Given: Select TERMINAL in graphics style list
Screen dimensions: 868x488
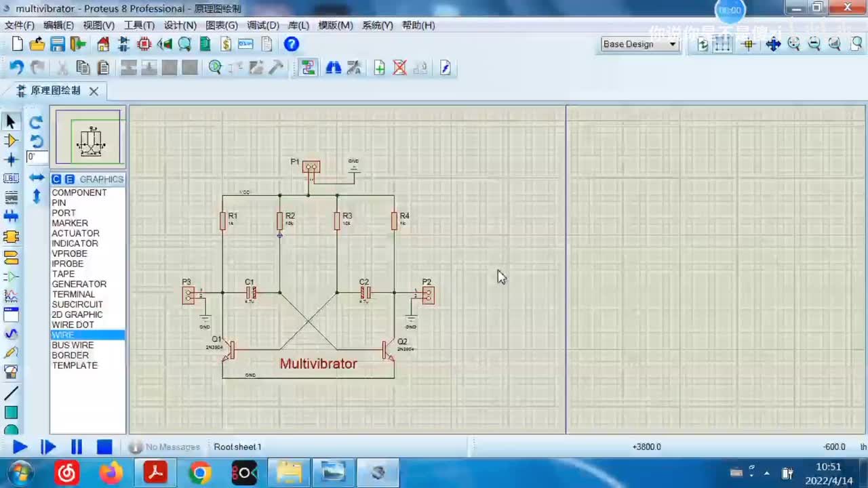Looking at the screenshot, I should (x=73, y=294).
